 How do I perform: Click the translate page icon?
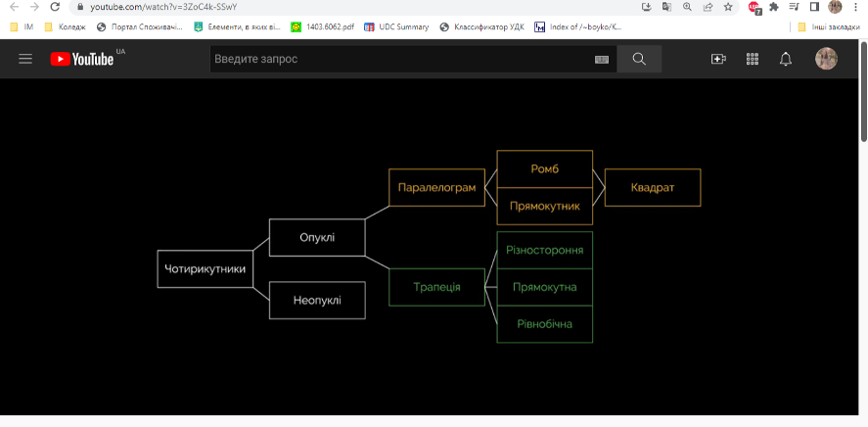coord(666,7)
